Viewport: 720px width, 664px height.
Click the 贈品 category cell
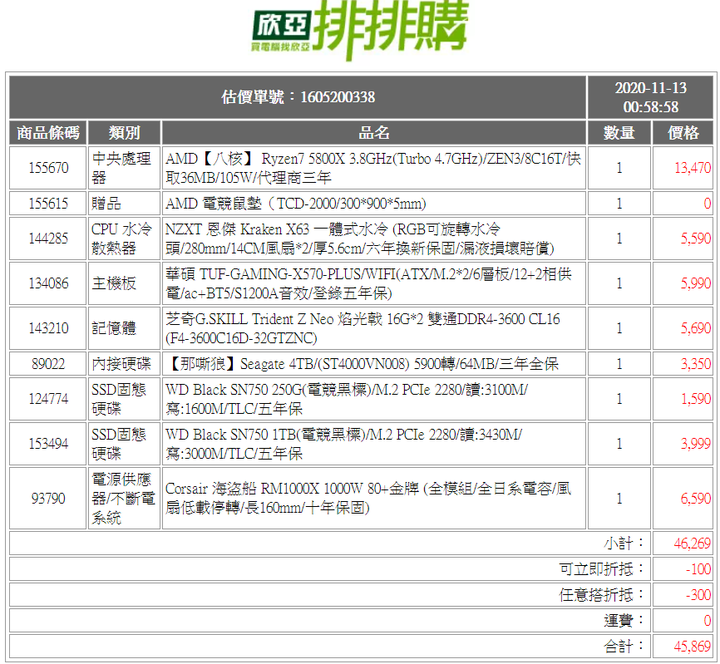[124, 203]
